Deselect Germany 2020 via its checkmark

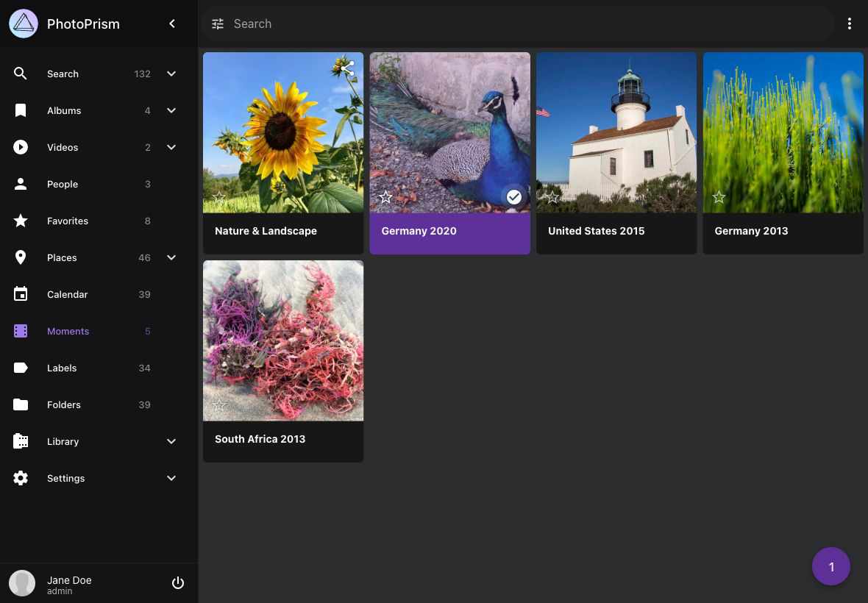[x=513, y=196]
